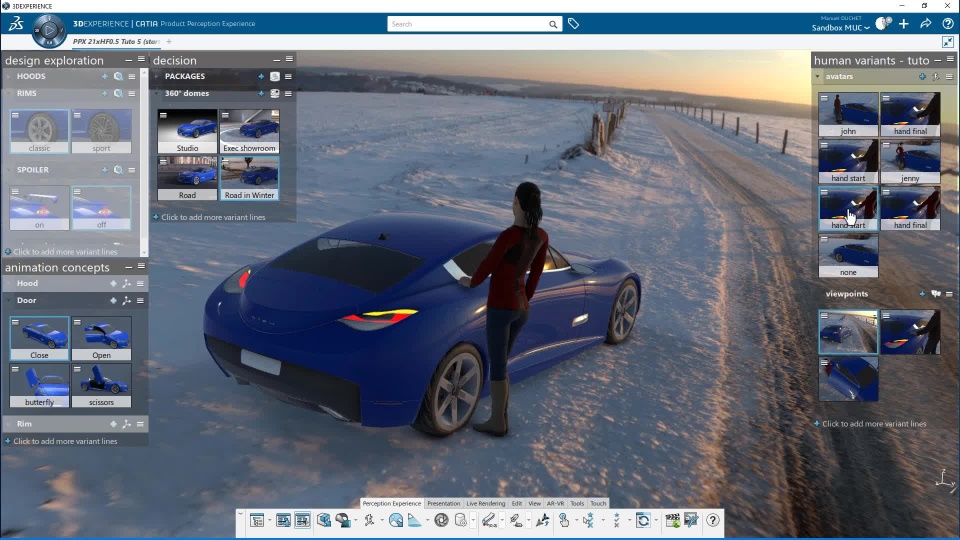Click the globe ambience icon in toolbar
The image size is (960, 540).
(x=396, y=520)
